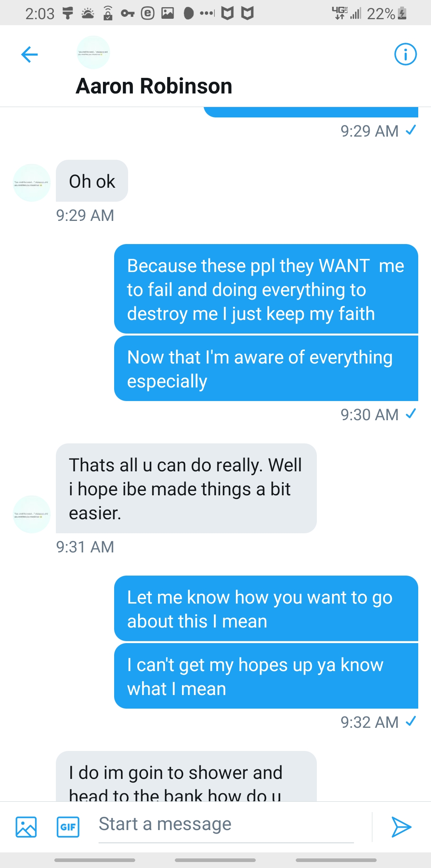This screenshot has height=868, width=431.
Task: Tap the back arrow icon
Action: coord(30,54)
